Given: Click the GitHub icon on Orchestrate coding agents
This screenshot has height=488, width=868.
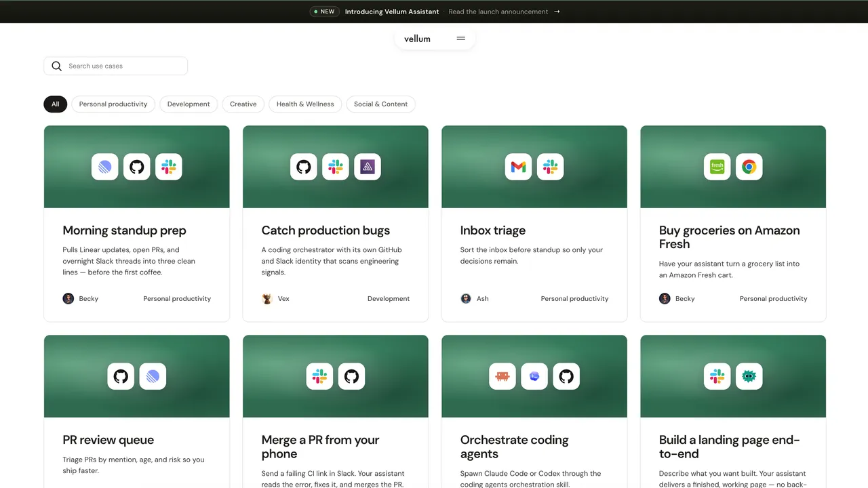Looking at the screenshot, I should [566, 376].
